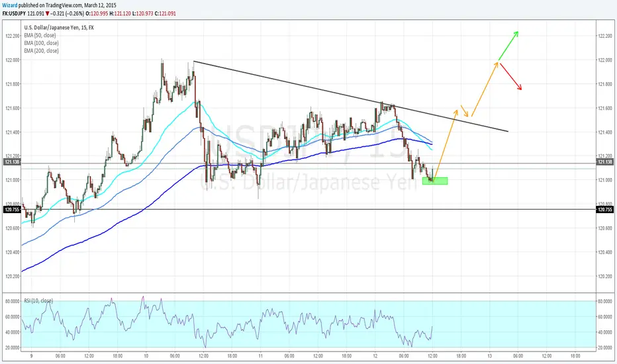Click 80.0000 on the right RSI scale
Viewport: 617px width, 364px height.
coord(606,301)
